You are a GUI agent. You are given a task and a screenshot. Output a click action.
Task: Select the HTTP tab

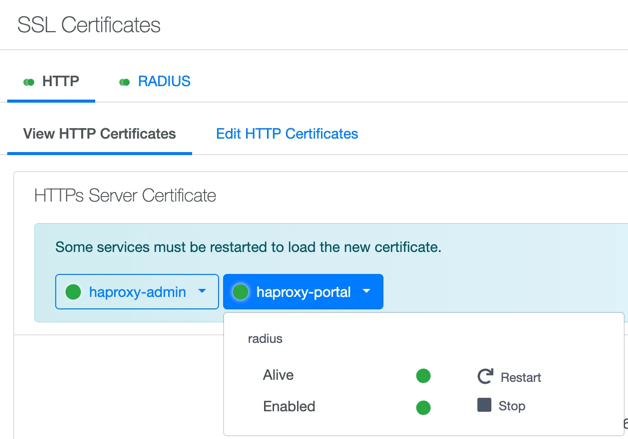click(60, 82)
